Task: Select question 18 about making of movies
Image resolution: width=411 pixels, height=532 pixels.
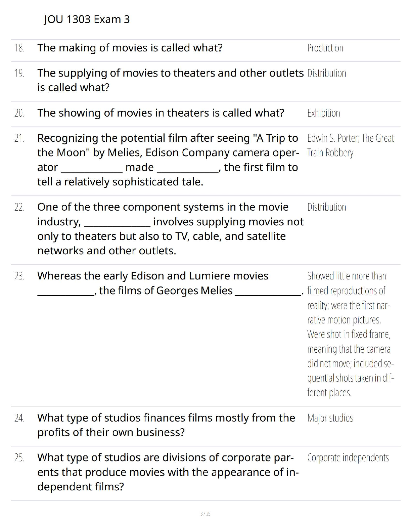Action: [130, 48]
